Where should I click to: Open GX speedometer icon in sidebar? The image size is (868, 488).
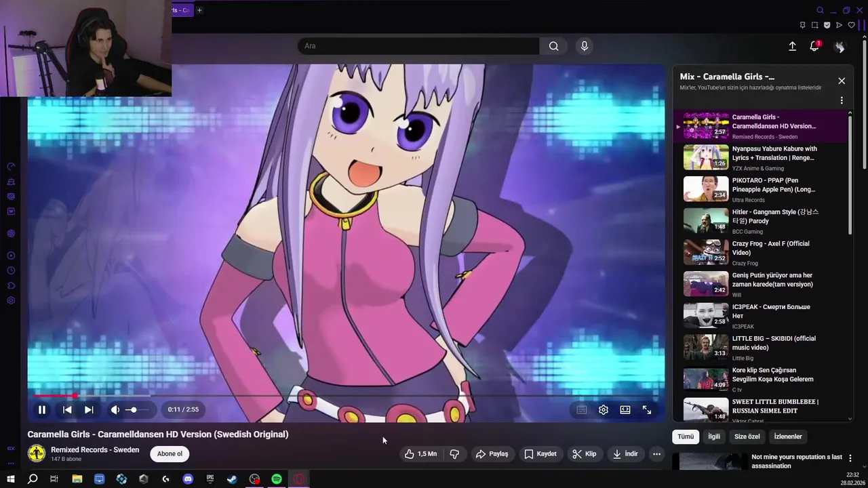[11, 167]
